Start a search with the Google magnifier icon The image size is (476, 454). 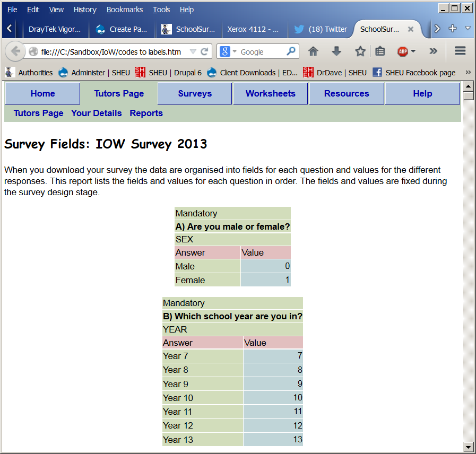point(290,51)
